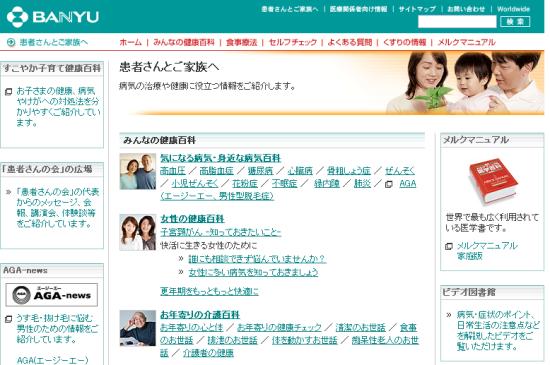Open お子さまの健康 sidebar link

58,107
